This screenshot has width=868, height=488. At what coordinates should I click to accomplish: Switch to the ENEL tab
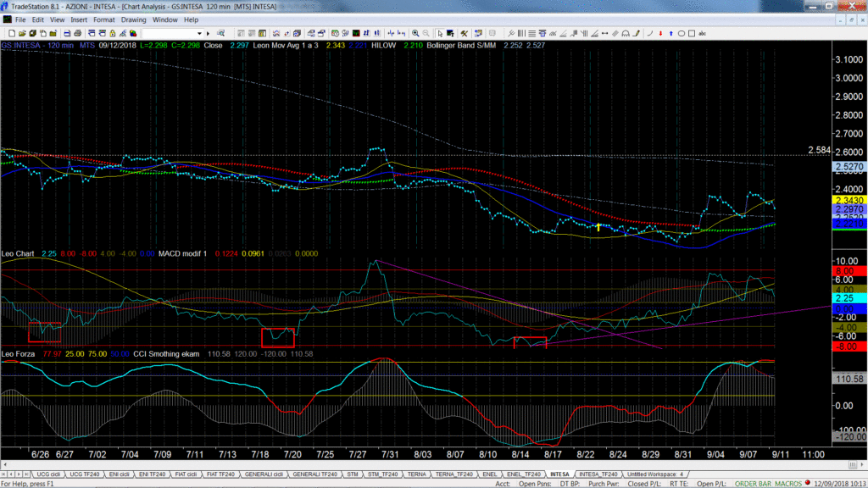coord(489,474)
